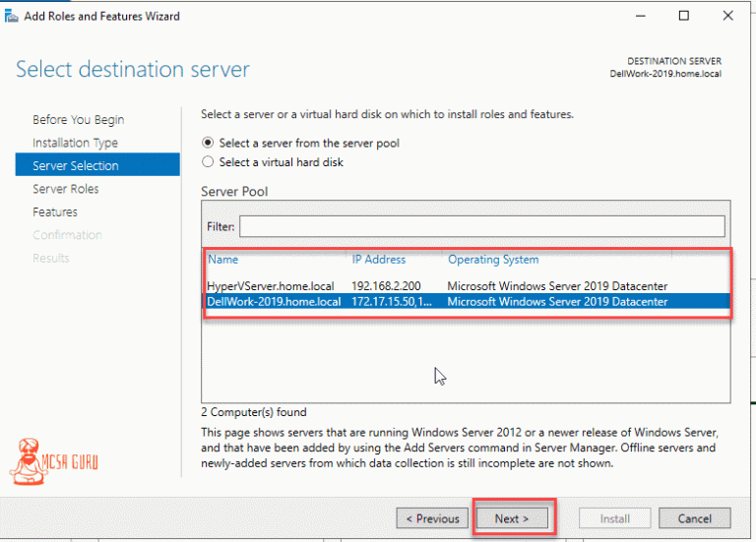Viewport: 756px width, 542px height.
Task: Jump to Server Roles step
Action: pyautogui.click(x=66, y=189)
